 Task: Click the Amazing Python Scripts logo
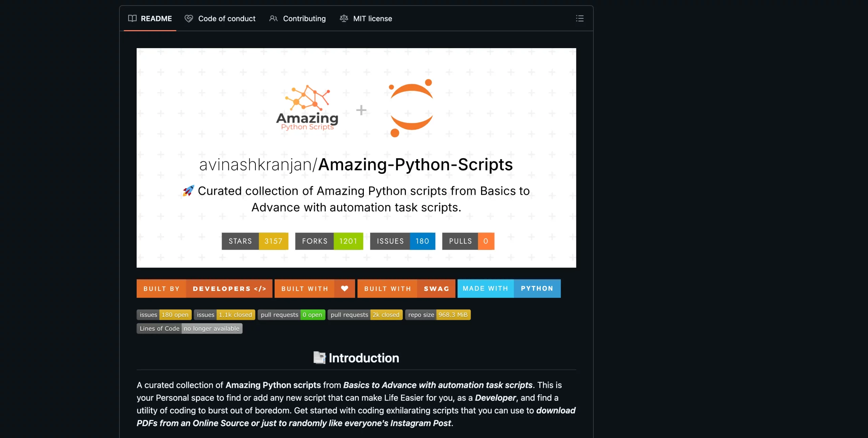click(307, 108)
